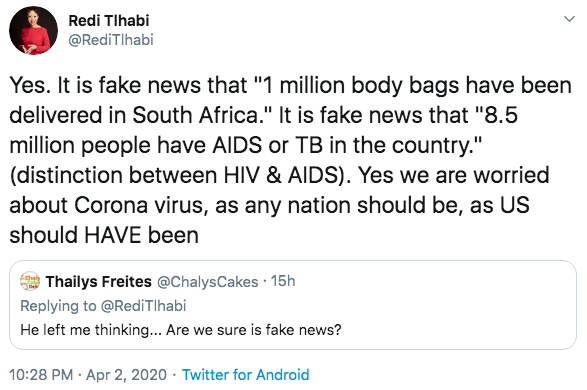Open Redi Tlhabi's profile picture
This screenshot has height=390, width=587.
[x=34, y=30]
